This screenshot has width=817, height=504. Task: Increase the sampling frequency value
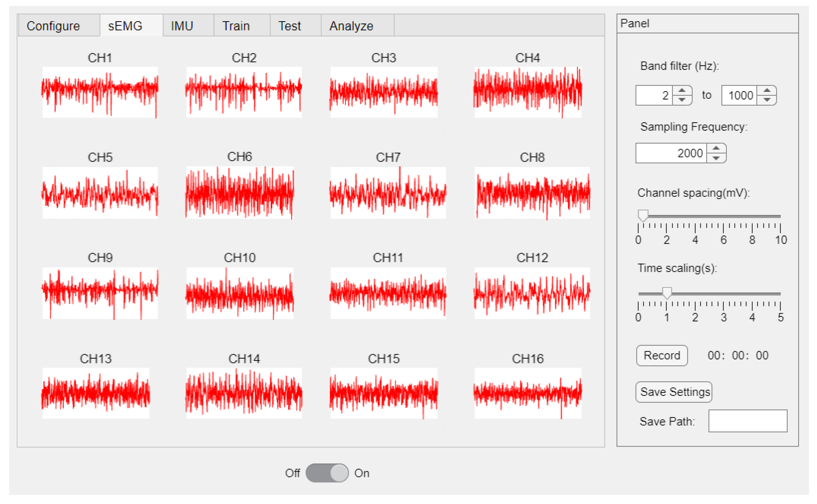pos(716,148)
